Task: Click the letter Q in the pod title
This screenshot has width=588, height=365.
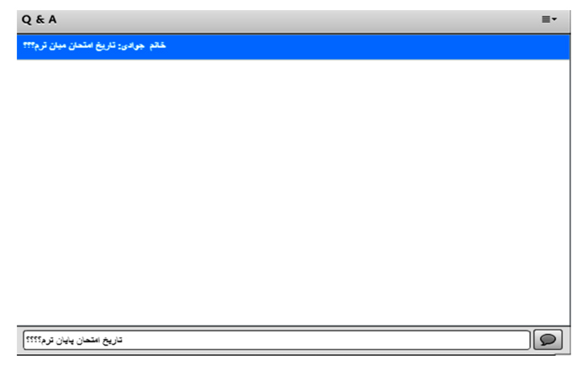Action: [27, 19]
